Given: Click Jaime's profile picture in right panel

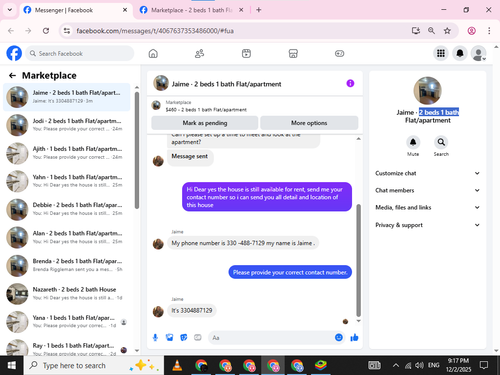Looking at the screenshot, I should (x=428, y=91).
